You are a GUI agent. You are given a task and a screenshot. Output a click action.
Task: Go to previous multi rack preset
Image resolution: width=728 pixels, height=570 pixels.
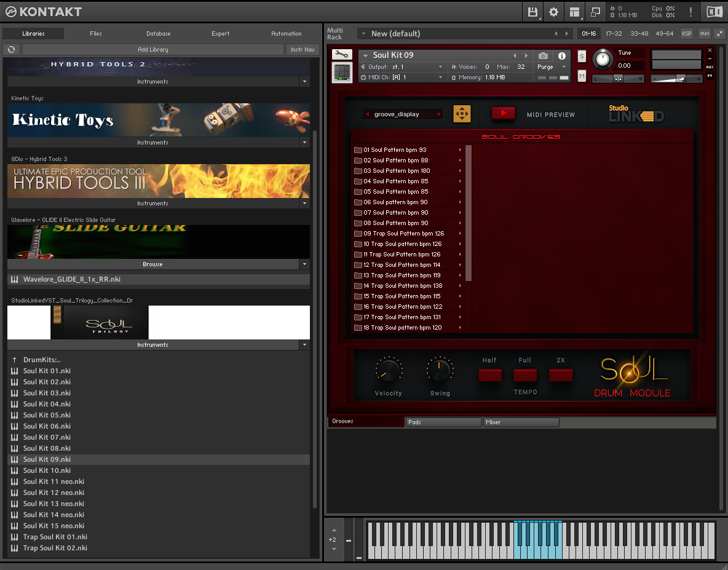tap(556, 33)
